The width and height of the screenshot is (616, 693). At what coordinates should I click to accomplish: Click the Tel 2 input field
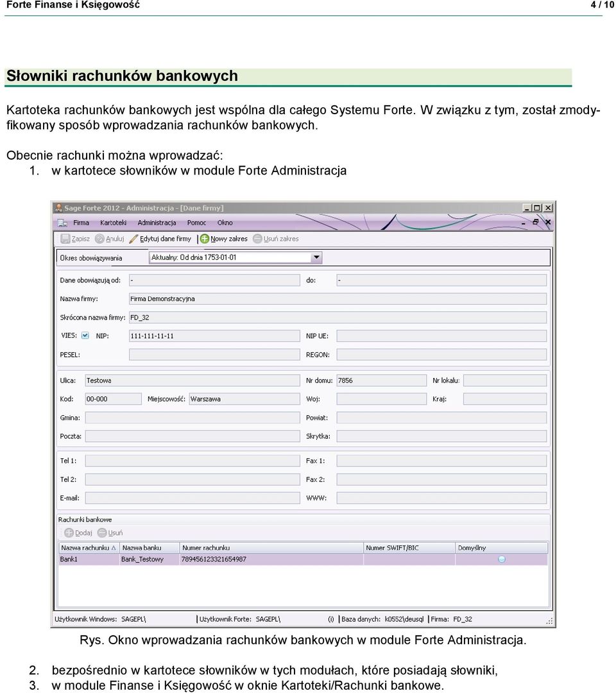click(193, 479)
